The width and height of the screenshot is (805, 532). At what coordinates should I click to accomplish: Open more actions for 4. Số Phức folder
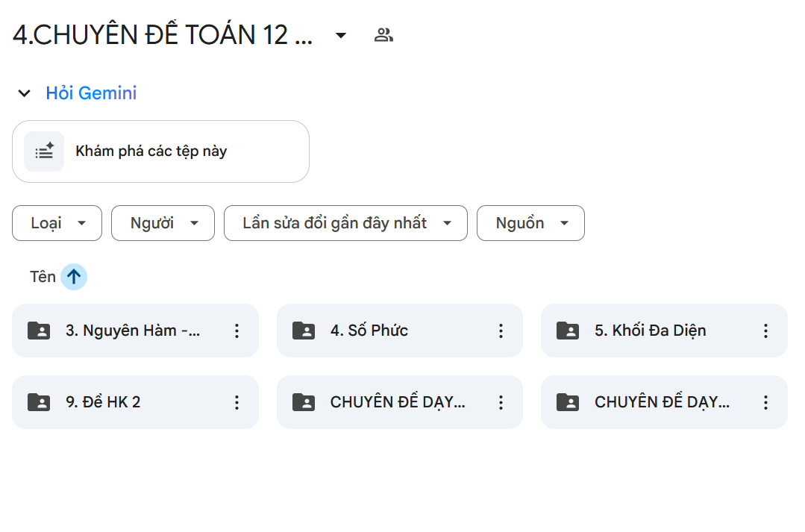pyautogui.click(x=501, y=331)
